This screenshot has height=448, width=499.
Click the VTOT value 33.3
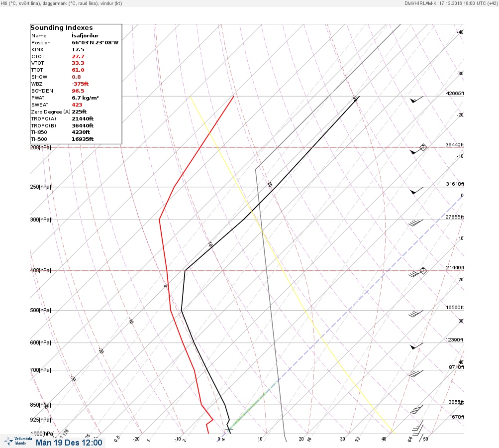(x=78, y=63)
